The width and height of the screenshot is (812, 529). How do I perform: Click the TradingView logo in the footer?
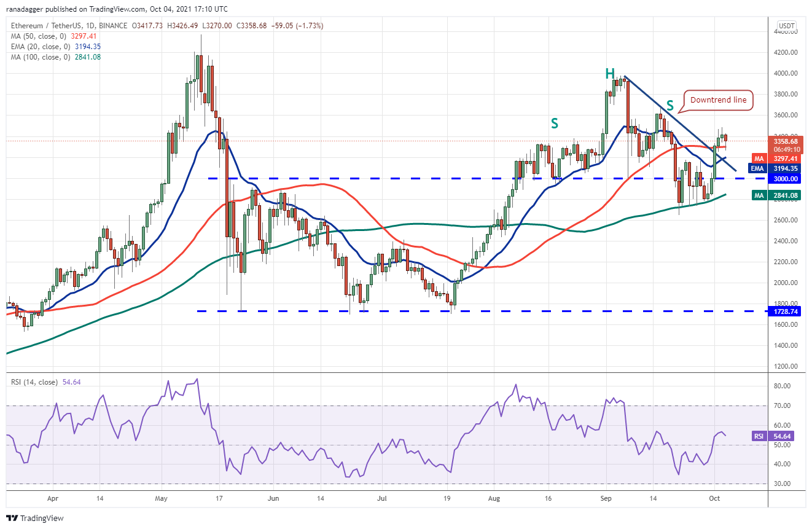[x=35, y=518]
